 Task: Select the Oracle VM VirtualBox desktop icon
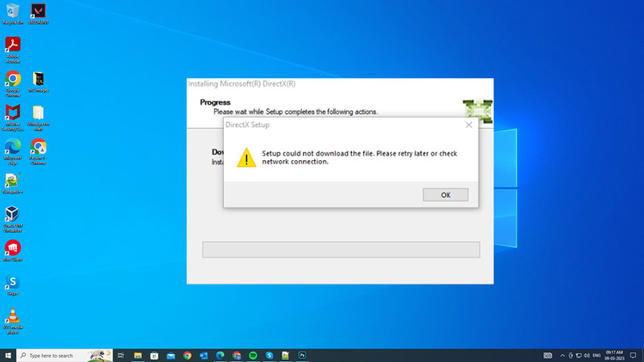click(x=13, y=219)
